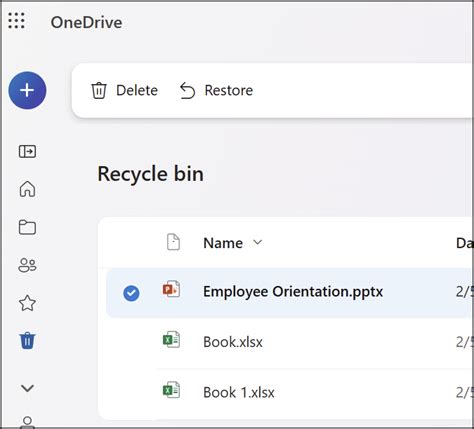The width and height of the screenshot is (474, 429).
Task: Open Shared people icon in the sidebar
Action: point(27,265)
